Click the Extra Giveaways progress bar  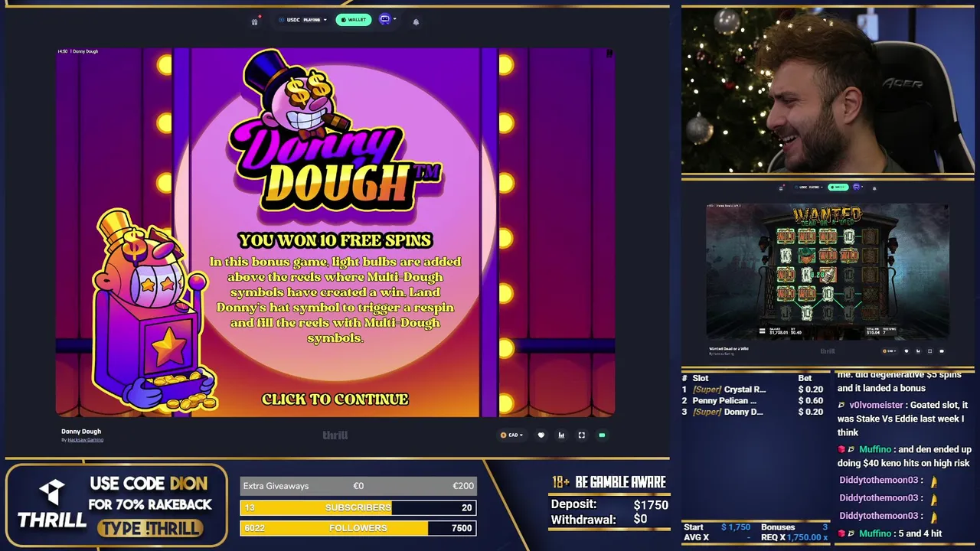point(358,486)
